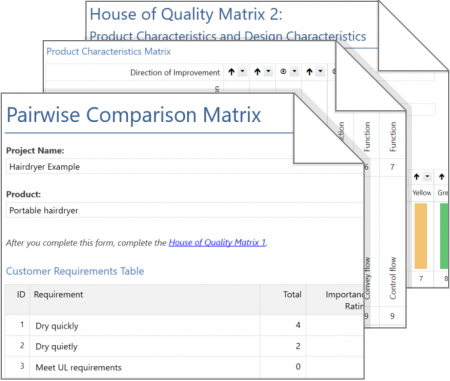Image resolution: width=450 pixels, height=381 pixels.
Task: Click up-arrow icon above the Yellow column
Action: 416,177
